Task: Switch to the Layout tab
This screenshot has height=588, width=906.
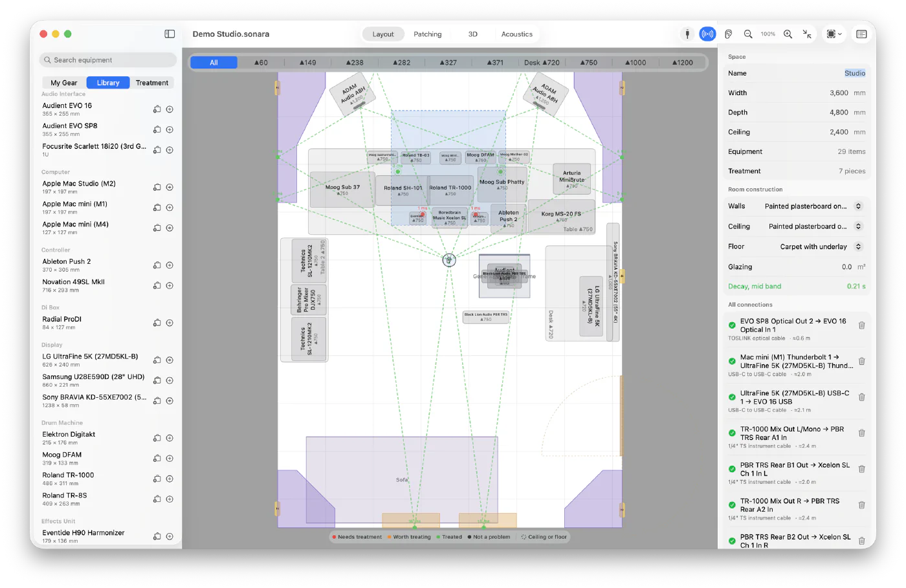Action: pyautogui.click(x=383, y=34)
